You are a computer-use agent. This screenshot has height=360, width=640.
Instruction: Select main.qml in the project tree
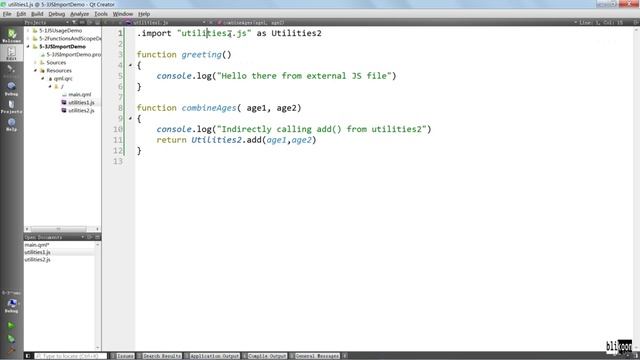(80, 94)
